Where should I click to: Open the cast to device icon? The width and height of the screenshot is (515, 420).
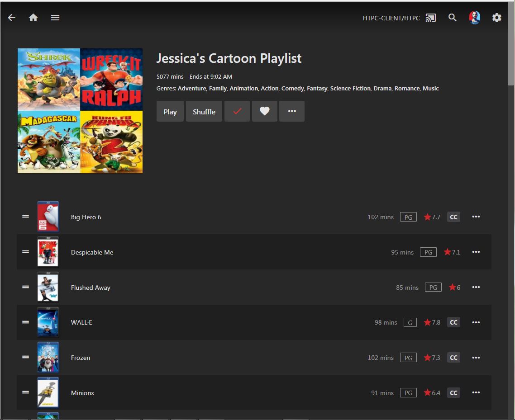(431, 18)
